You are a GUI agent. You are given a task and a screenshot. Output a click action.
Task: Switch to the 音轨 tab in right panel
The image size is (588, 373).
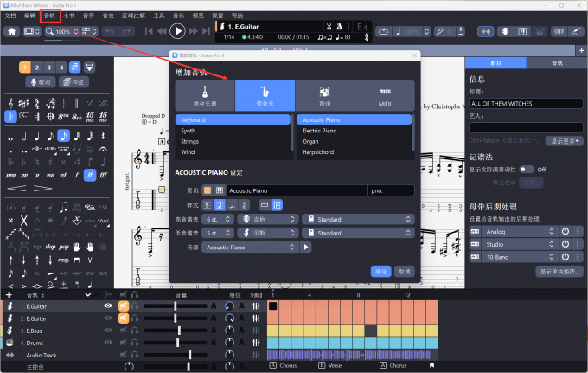click(555, 63)
